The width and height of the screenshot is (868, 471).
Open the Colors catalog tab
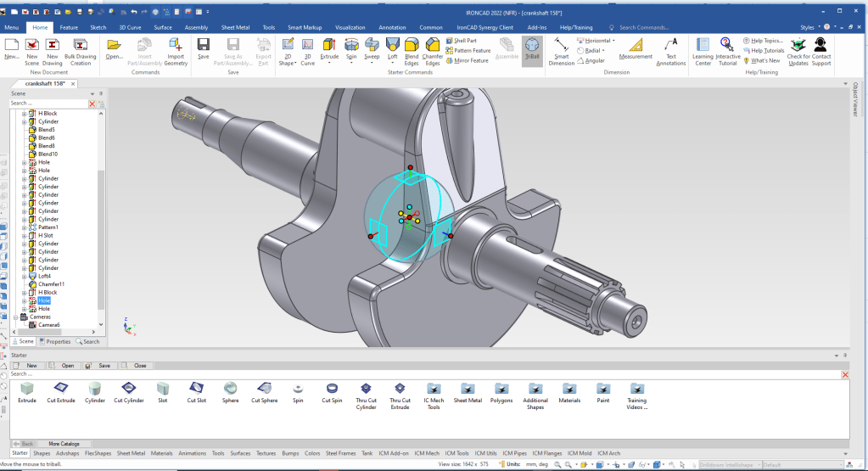click(312, 453)
